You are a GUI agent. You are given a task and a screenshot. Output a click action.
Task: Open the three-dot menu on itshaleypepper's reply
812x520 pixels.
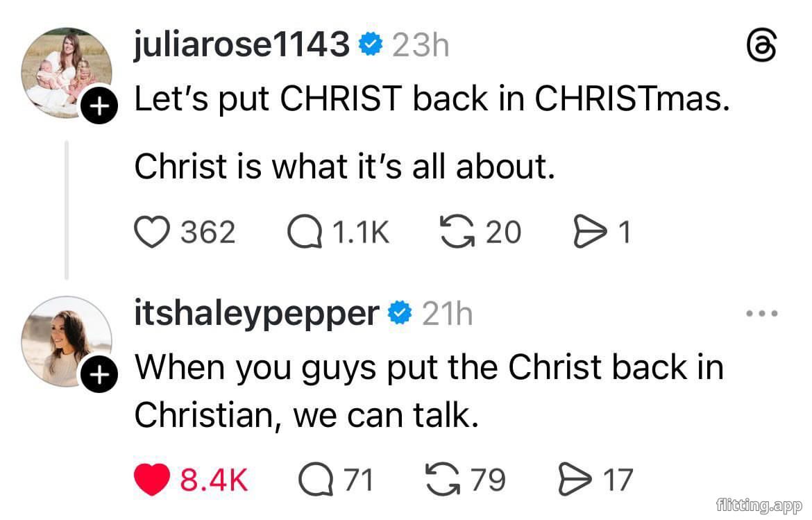(x=763, y=314)
